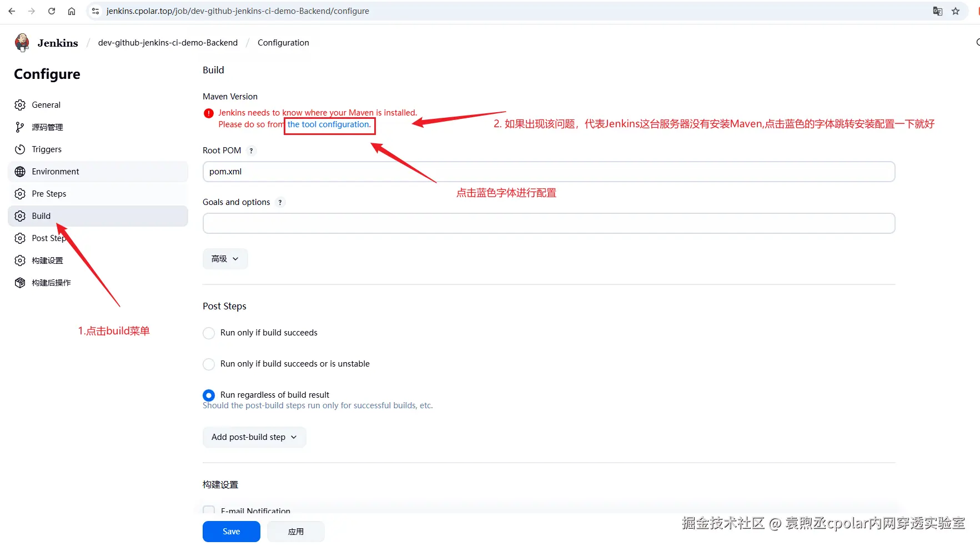
Task: Go to Pre Steps section
Action: click(98, 194)
